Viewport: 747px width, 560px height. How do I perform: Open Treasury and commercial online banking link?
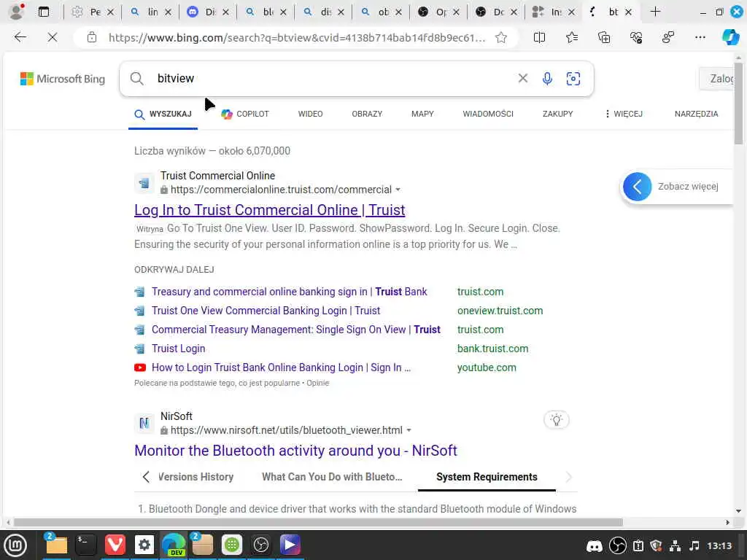[289, 292]
